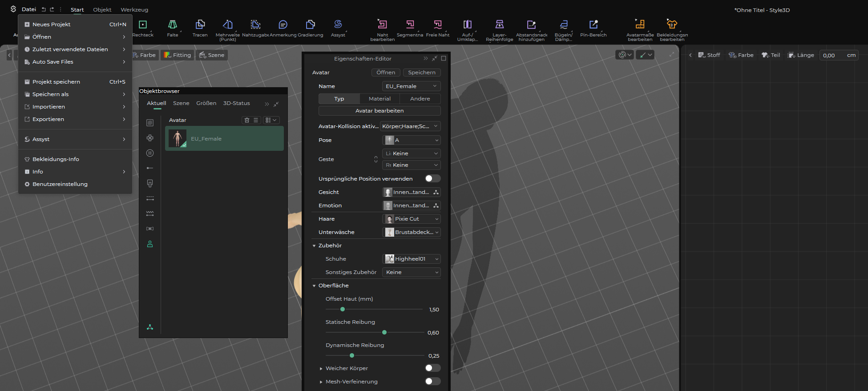868x391 pixels.
Task: Toggle Ursprüngliche Position verwenden switch
Action: pos(432,178)
